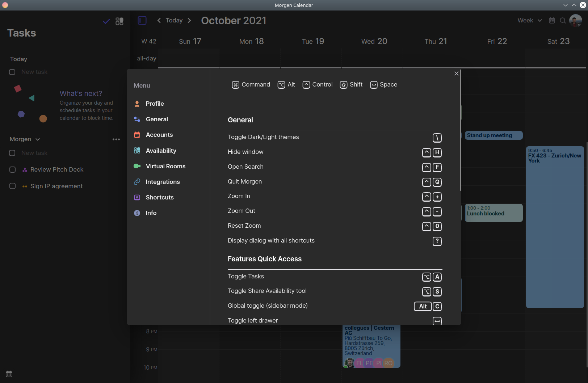
Task: Open the Integrations settings section
Action: pos(163,182)
